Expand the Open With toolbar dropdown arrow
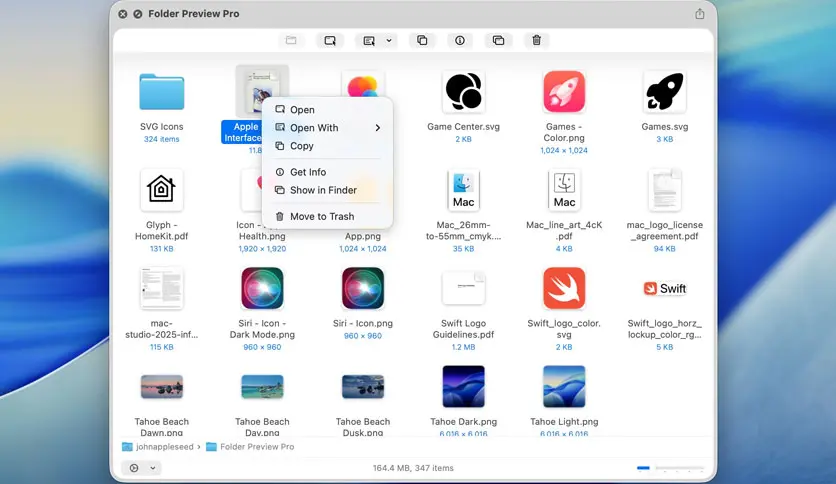 [x=389, y=41]
